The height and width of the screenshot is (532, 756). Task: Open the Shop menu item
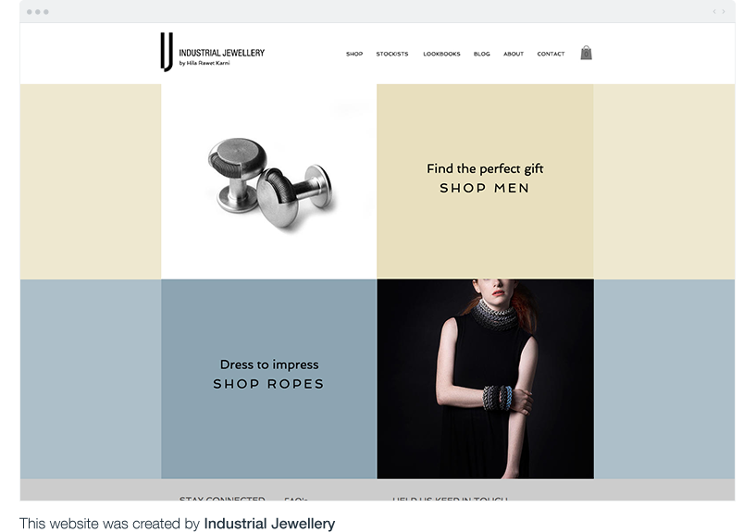pos(354,54)
